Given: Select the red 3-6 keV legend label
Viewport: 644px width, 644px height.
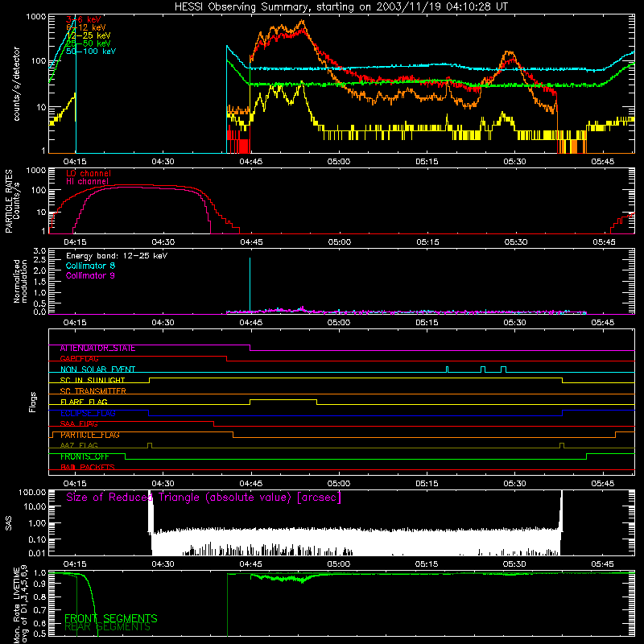Looking at the screenshot, I should (x=84, y=19).
